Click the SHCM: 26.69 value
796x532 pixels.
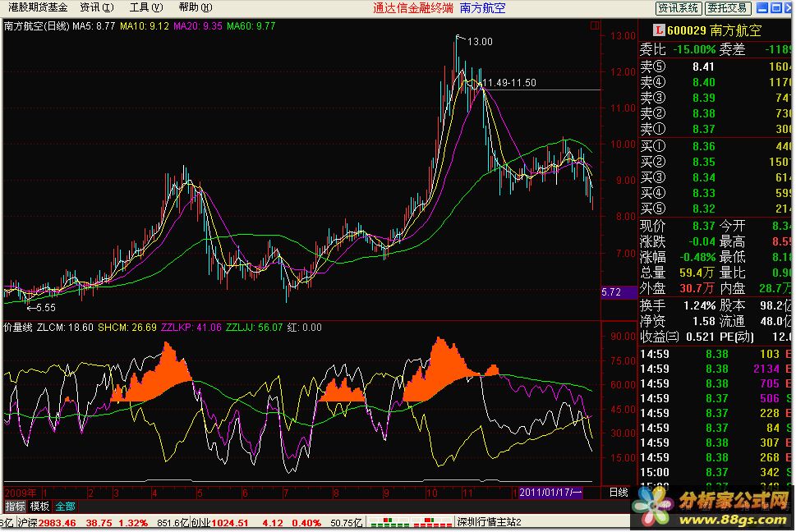[x=127, y=328]
